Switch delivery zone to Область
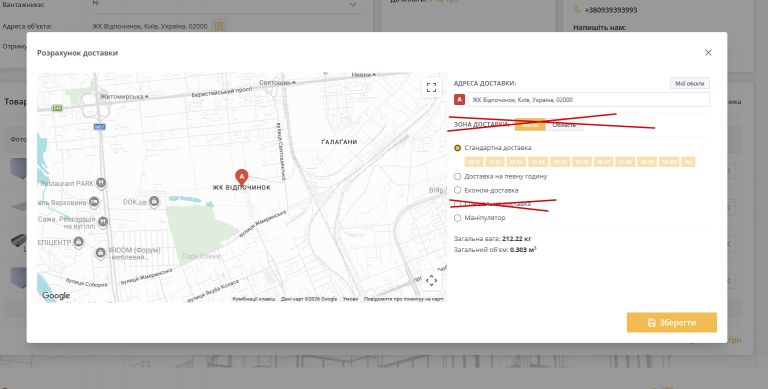The width and height of the screenshot is (768, 389). tap(564, 125)
